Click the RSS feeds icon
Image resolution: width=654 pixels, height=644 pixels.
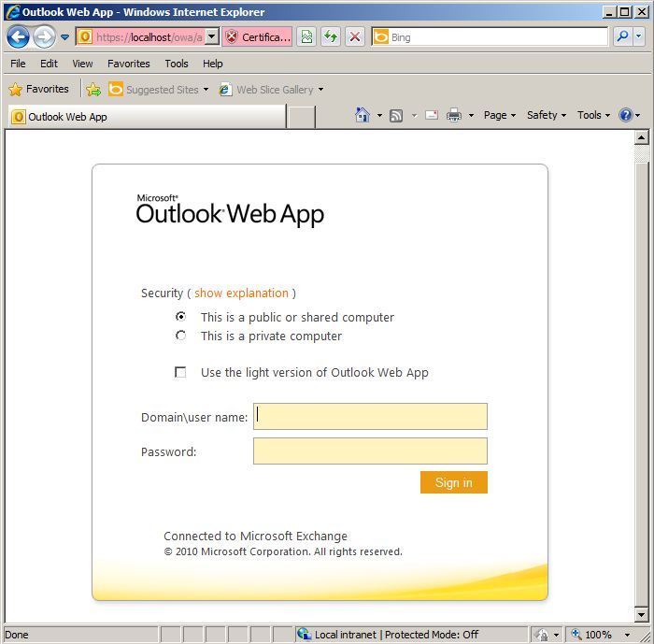[396, 115]
